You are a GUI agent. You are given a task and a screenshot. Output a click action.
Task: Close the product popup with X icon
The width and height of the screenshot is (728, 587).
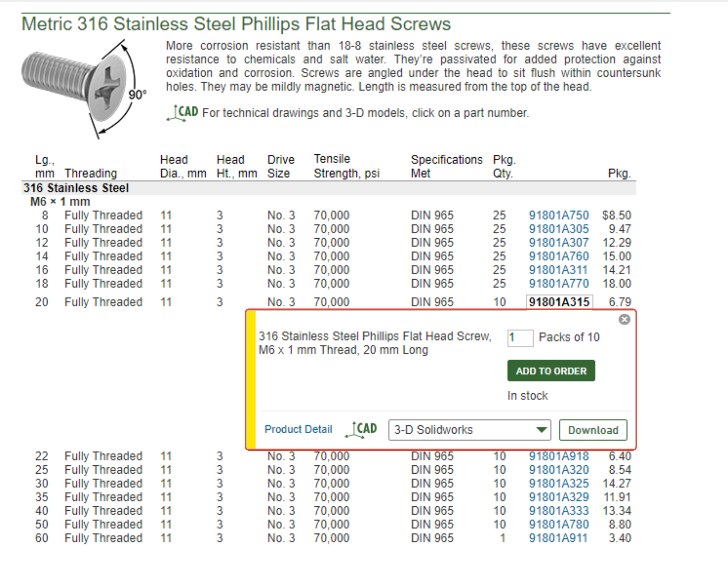(x=624, y=319)
